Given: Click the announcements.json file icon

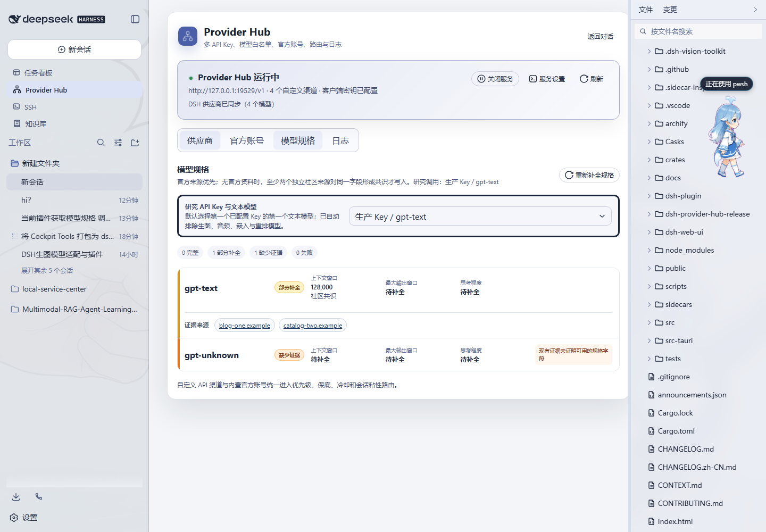Looking at the screenshot, I should [651, 395].
